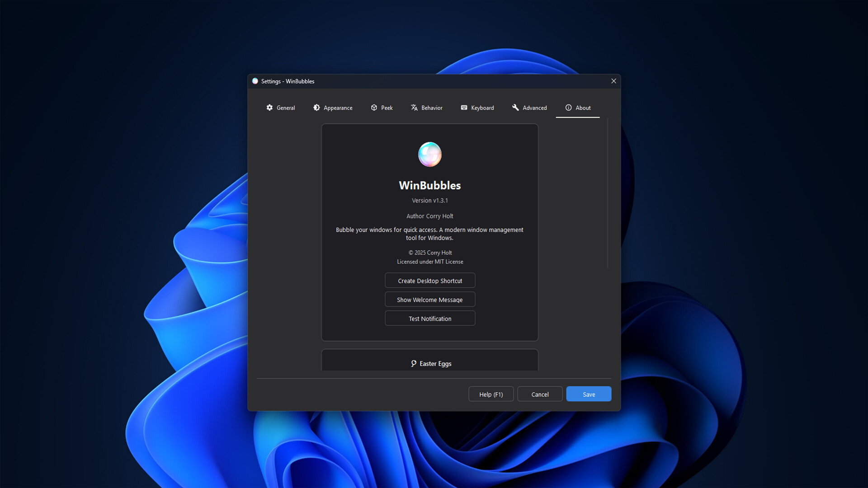Save the WinBubbles settings
868x488 pixels.
point(588,394)
